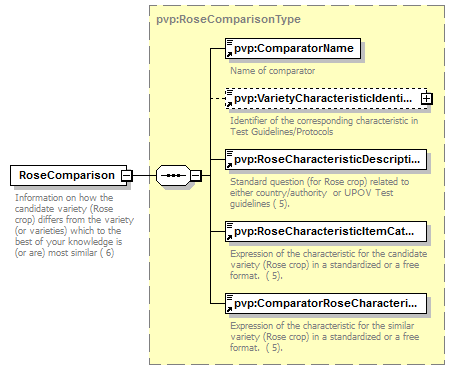This screenshot has width=455, height=370.
Task: Select the pvp:ComparatorName element box
Action: coord(293,49)
